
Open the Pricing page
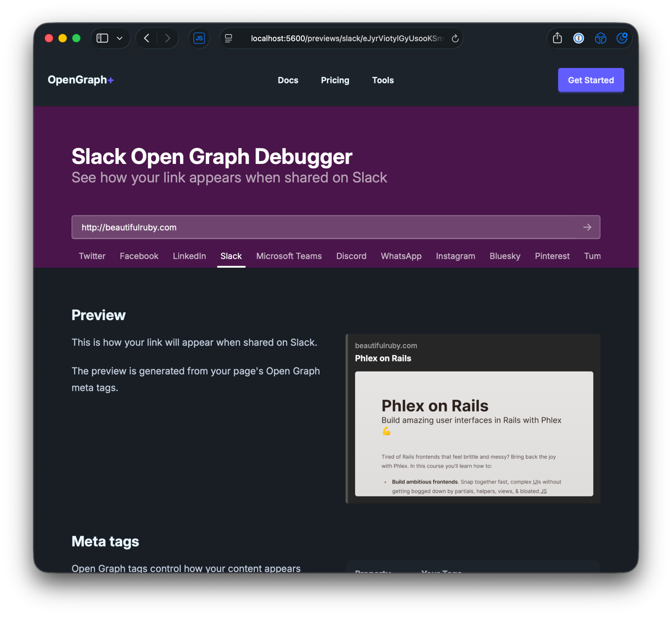pyautogui.click(x=335, y=80)
